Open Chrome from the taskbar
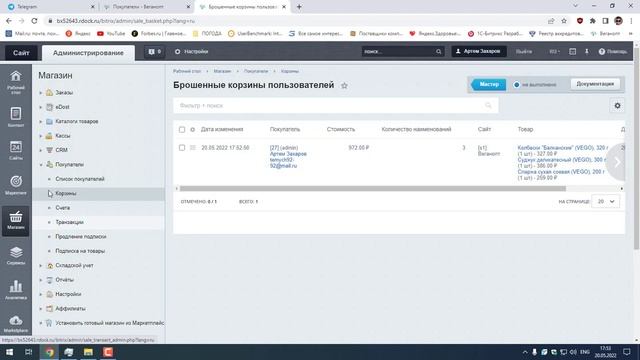 click(49, 352)
